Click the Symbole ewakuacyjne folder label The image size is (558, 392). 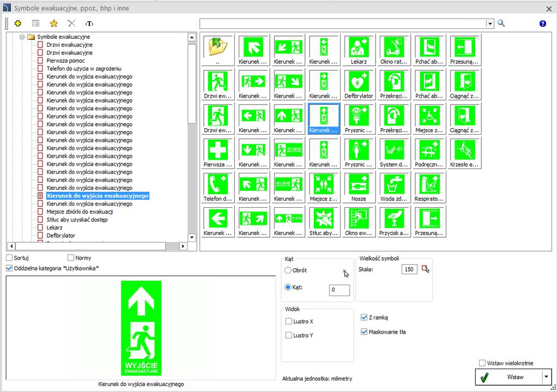64,37
